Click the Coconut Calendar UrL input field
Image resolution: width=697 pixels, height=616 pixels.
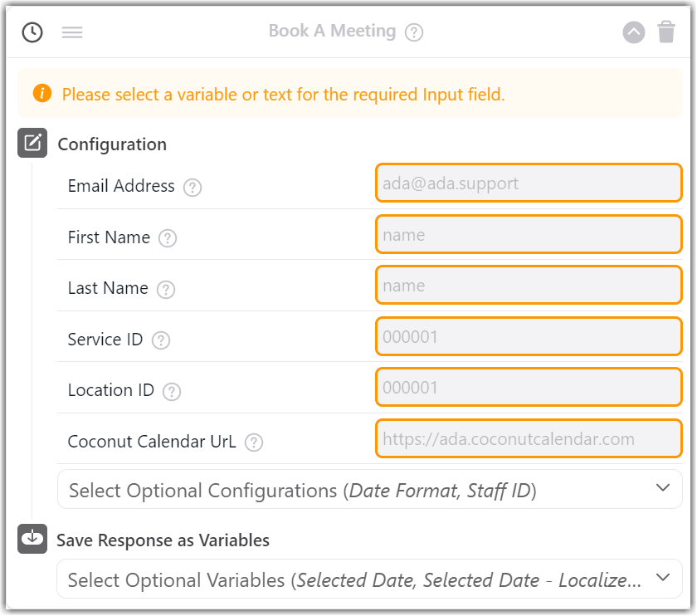(529, 438)
